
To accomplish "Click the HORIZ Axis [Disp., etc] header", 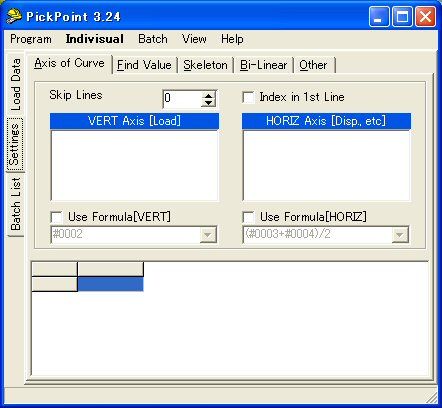I will [326, 121].
